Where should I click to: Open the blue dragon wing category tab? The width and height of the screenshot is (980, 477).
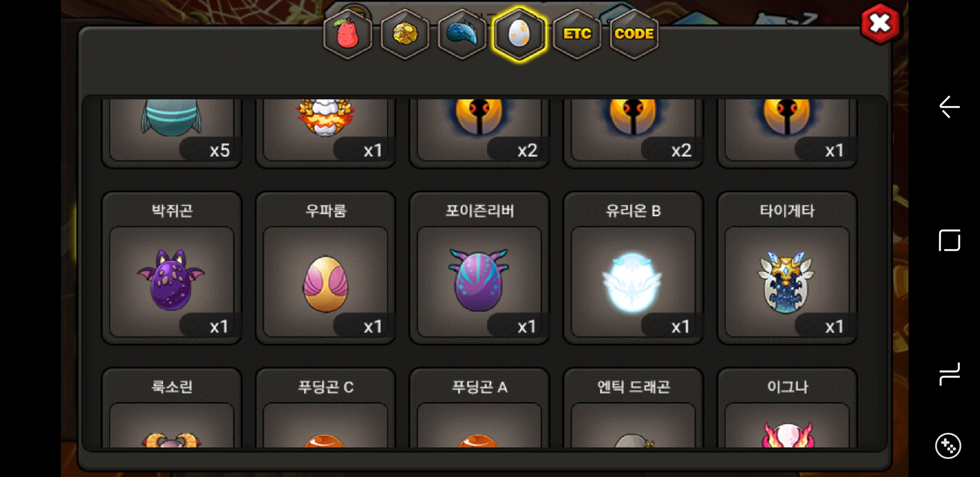(x=462, y=34)
